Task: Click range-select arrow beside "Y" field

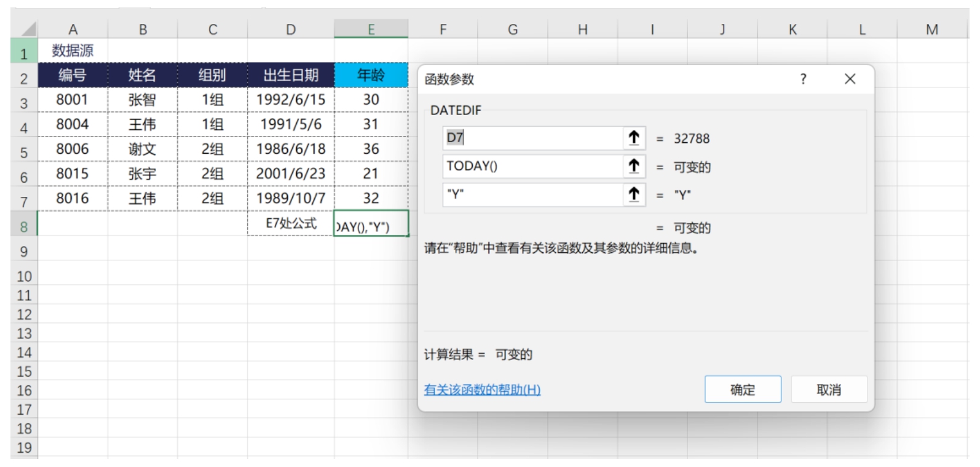Action: tap(634, 194)
